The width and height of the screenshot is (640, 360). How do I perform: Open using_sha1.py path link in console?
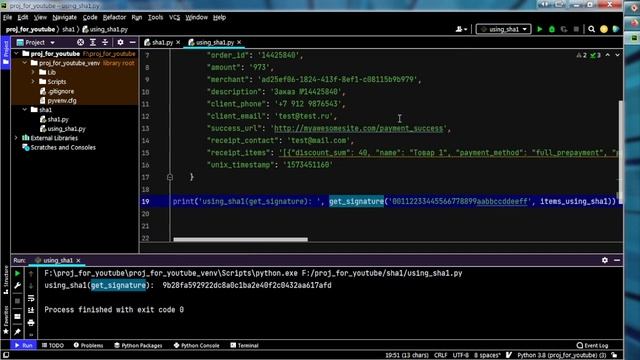pos(382,273)
